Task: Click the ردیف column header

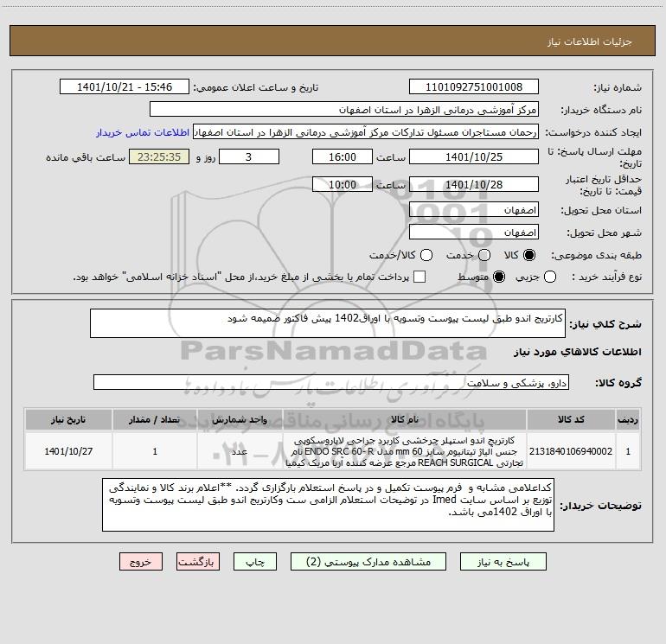Action: pos(628,419)
